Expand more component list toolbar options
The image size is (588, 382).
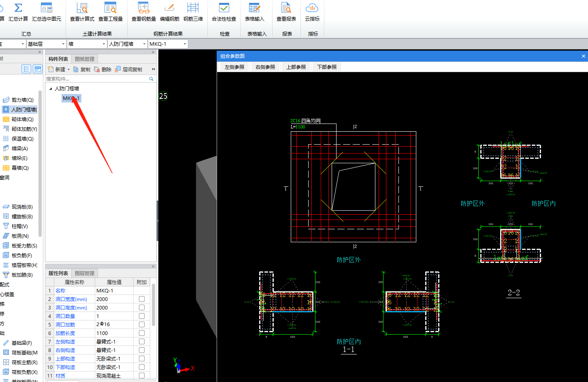pyautogui.click(x=153, y=69)
